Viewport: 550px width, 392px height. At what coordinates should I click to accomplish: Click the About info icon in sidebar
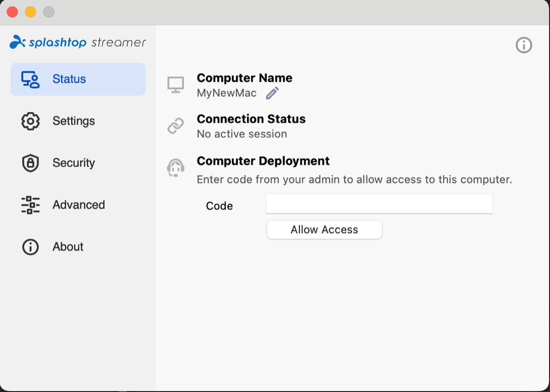tap(30, 246)
